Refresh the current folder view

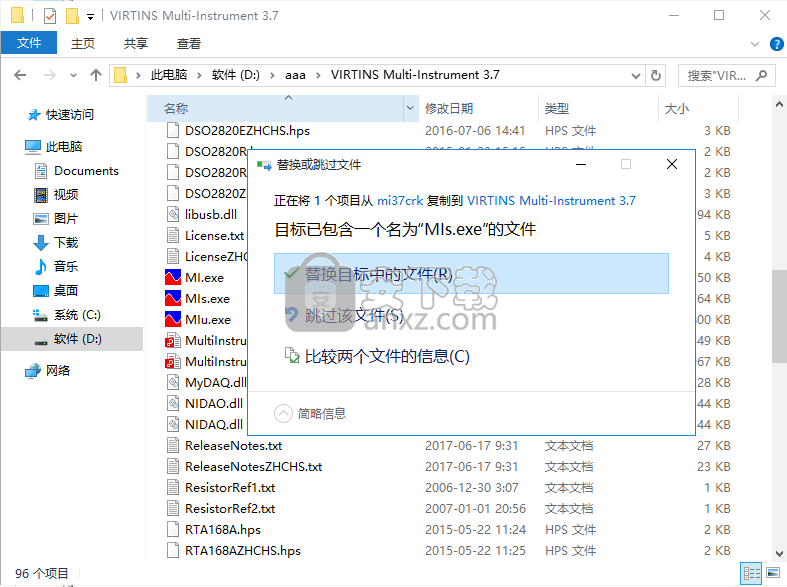coord(655,75)
